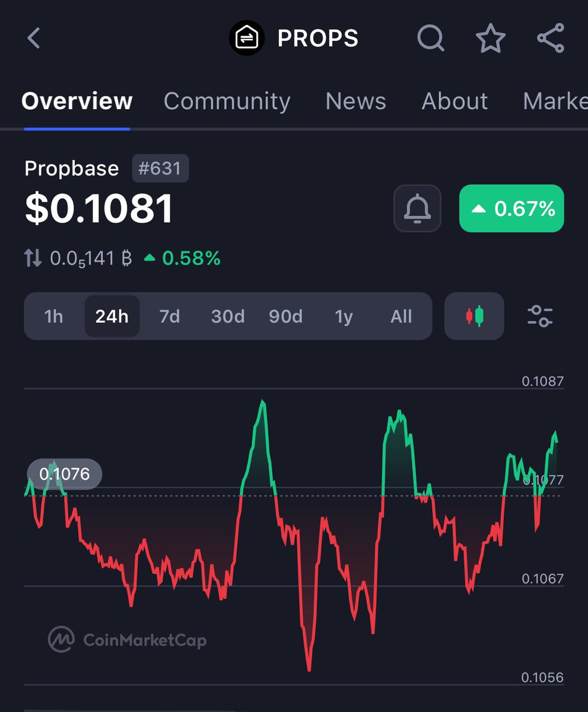Tap the 0.1076 open price label
The width and height of the screenshot is (588, 712).
tap(65, 474)
